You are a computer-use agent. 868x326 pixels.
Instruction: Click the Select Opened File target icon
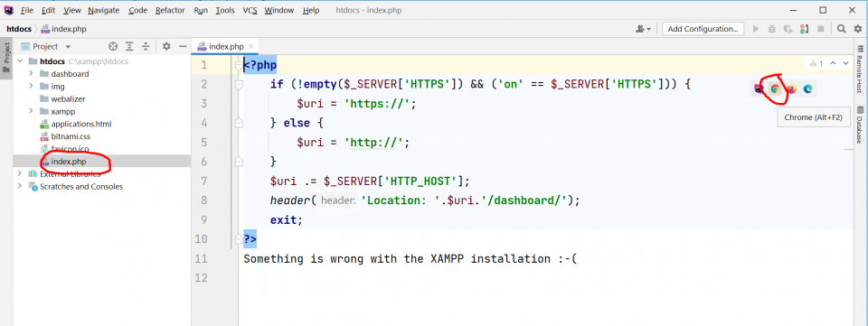[x=114, y=46]
